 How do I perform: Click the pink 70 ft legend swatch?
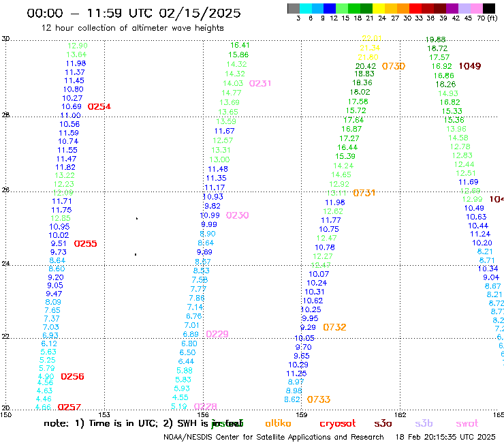[476, 8]
